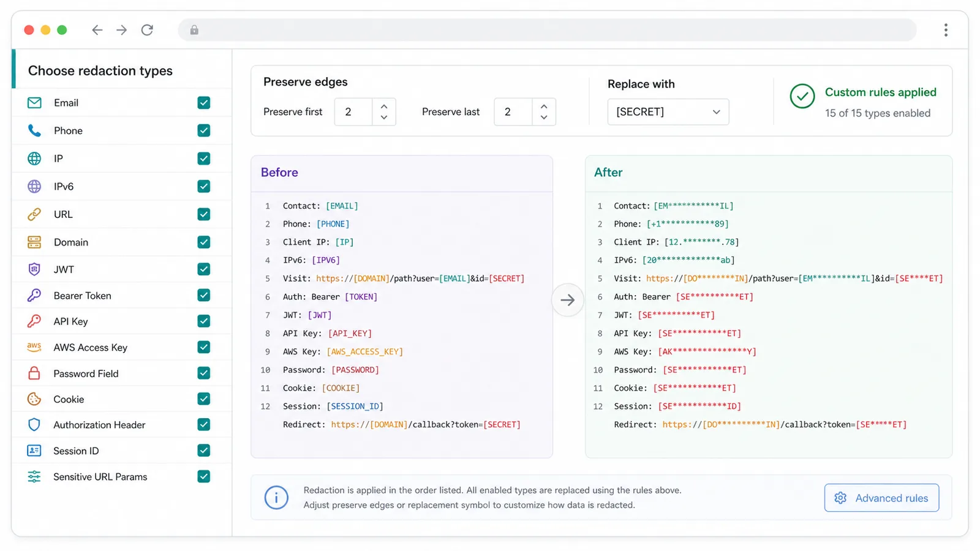Uncheck the API Key checkbox
Image resolution: width=980 pixels, height=551 pixels.
tap(204, 321)
